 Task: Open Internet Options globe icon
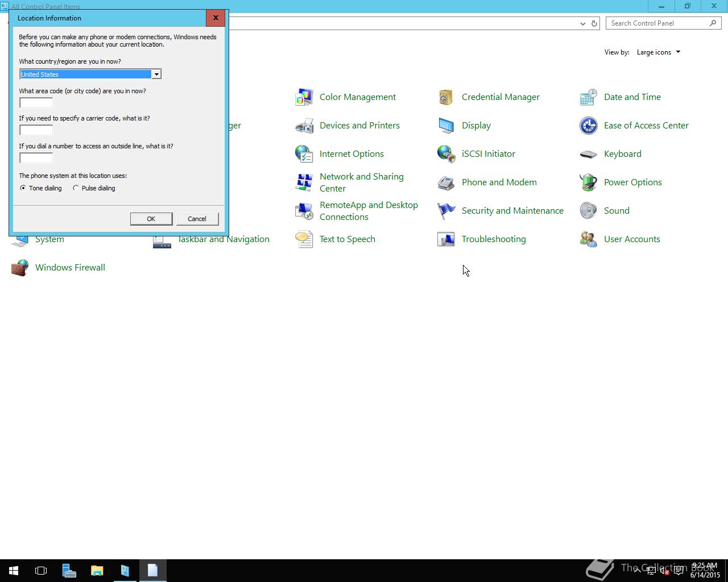coord(304,154)
